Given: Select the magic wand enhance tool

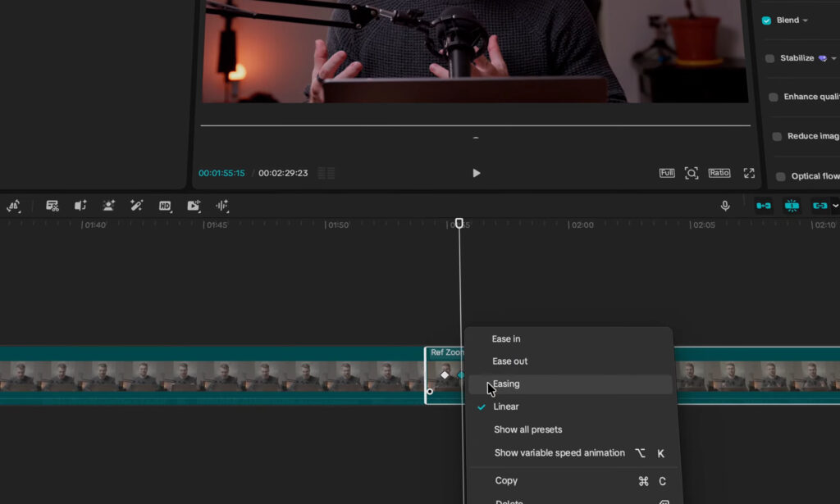Looking at the screenshot, I should pyautogui.click(x=137, y=206).
